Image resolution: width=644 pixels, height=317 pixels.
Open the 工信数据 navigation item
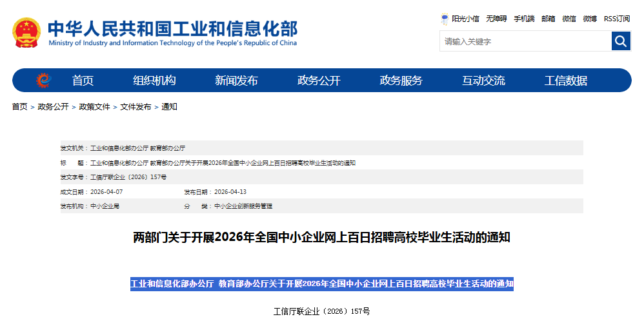point(566,81)
